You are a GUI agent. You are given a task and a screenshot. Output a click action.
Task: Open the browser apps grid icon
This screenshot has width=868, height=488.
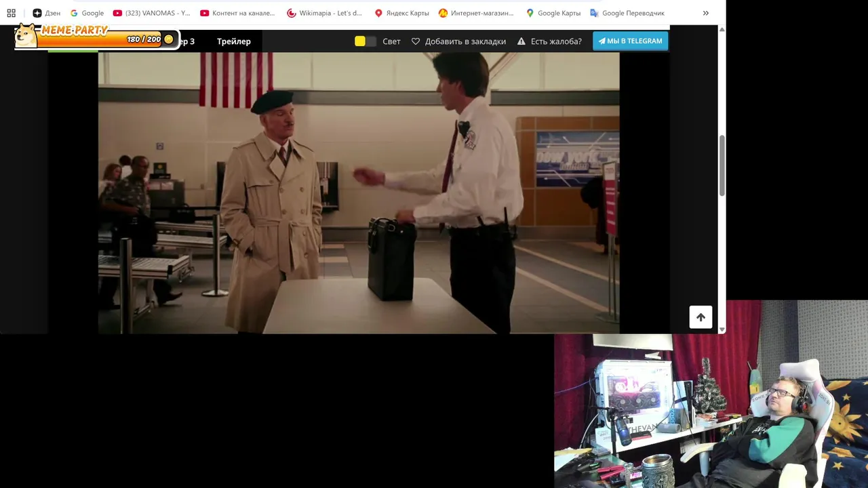coord(11,13)
